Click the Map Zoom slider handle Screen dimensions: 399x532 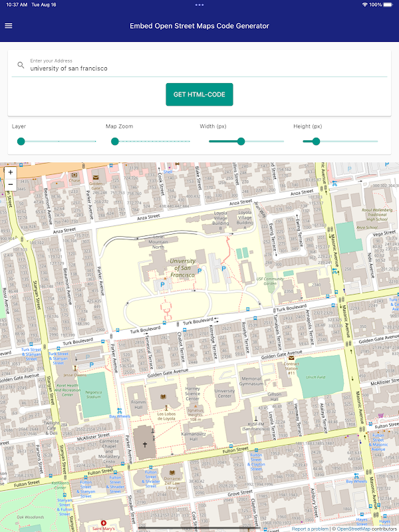click(x=115, y=142)
